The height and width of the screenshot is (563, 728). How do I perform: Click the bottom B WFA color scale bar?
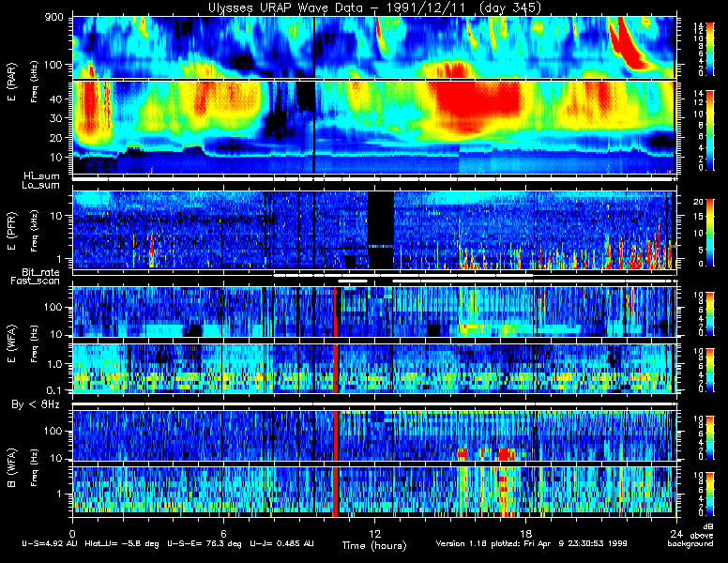tap(710, 495)
